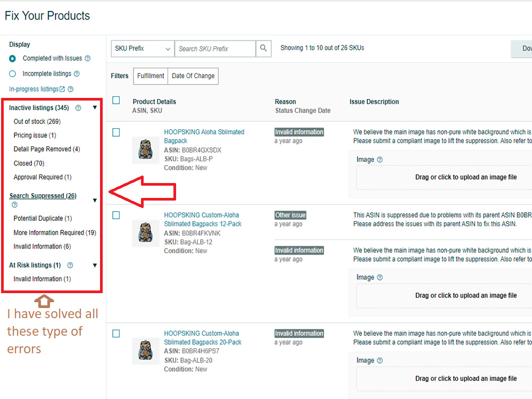532x399 pixels.
Task: Open Custom-Aloha Sblimated Bagpacks 20-Pack link
Action: [203, 338]
